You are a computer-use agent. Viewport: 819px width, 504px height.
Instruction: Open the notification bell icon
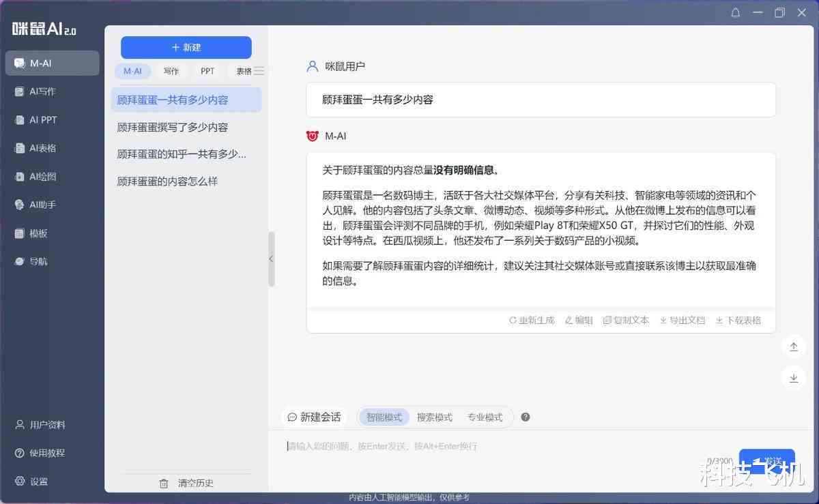click(x=736, y=13)
